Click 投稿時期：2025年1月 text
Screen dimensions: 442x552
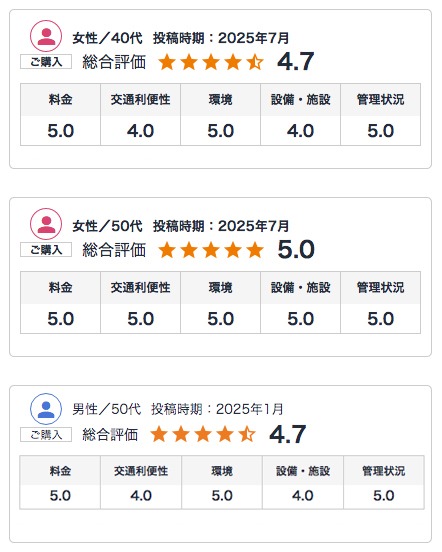(x=217, y=409)
